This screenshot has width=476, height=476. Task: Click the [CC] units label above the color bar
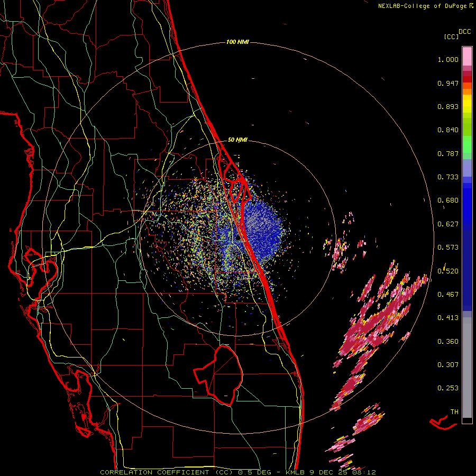coord(451,36)
